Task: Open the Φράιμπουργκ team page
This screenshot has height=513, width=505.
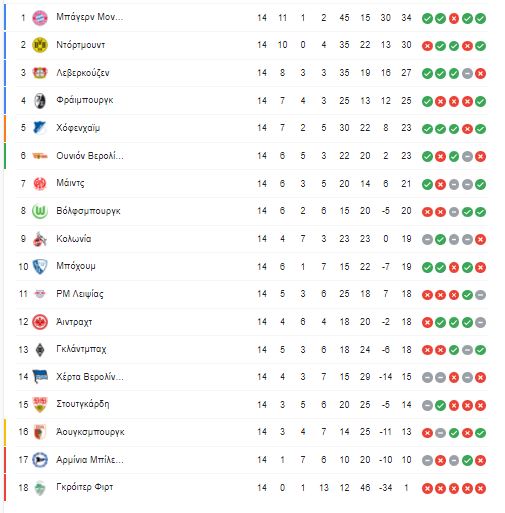Action: [85, 100]
